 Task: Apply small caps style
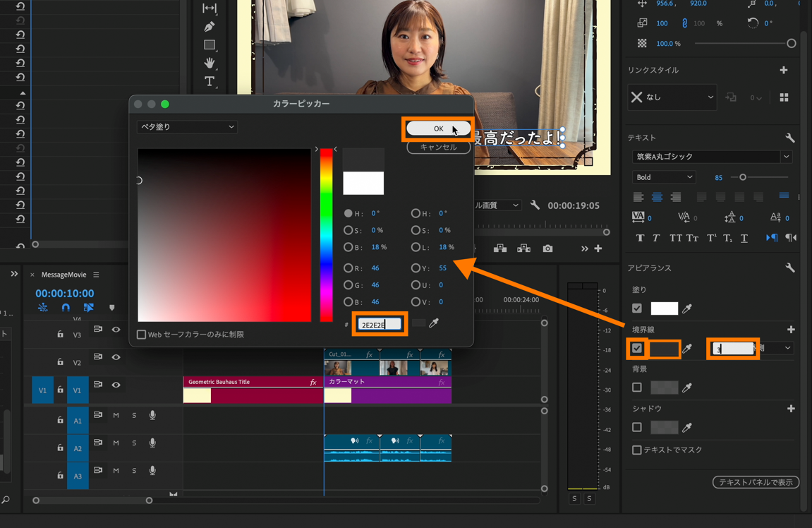[x=692, y=238]
